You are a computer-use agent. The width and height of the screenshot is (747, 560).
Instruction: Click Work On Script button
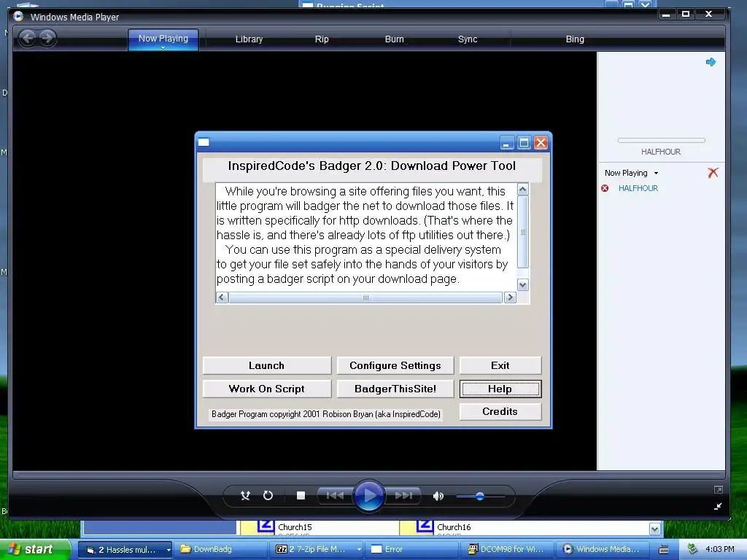coord(267,389)
